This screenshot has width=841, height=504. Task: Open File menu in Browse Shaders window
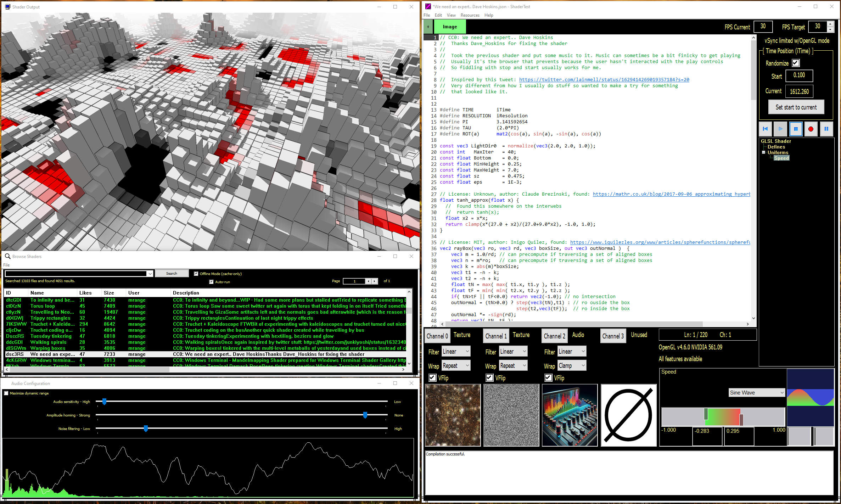[6, 265]
